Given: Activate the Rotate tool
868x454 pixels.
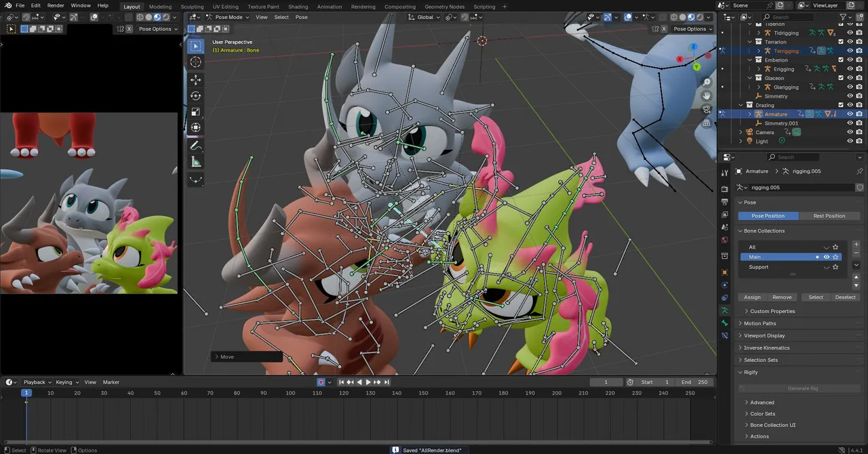Looking at the screenshot, I should pos(195,96).
